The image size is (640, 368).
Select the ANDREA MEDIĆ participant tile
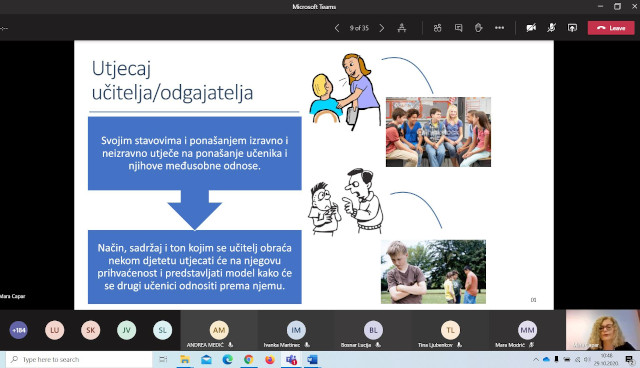219,330
